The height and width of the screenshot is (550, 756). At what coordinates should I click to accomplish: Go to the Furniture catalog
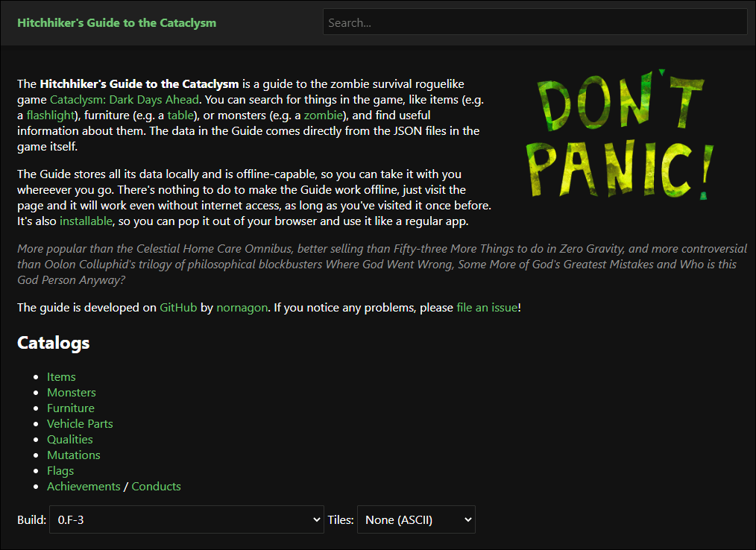[x=71, y=408]
